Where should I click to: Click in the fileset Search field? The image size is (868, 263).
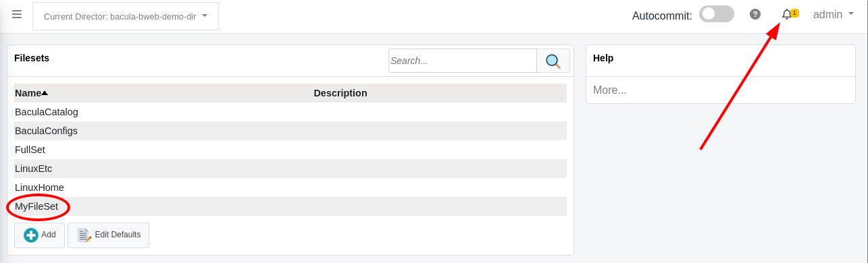463,61
